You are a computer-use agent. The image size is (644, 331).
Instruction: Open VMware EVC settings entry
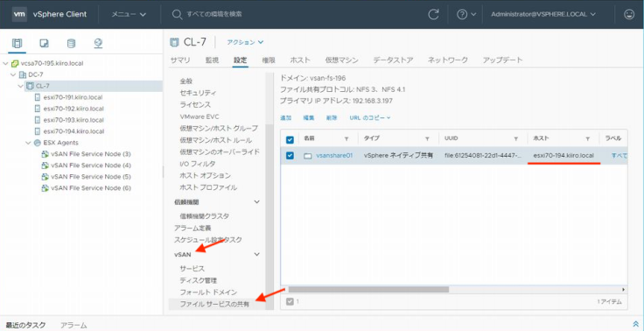click(x=199, y=116)
